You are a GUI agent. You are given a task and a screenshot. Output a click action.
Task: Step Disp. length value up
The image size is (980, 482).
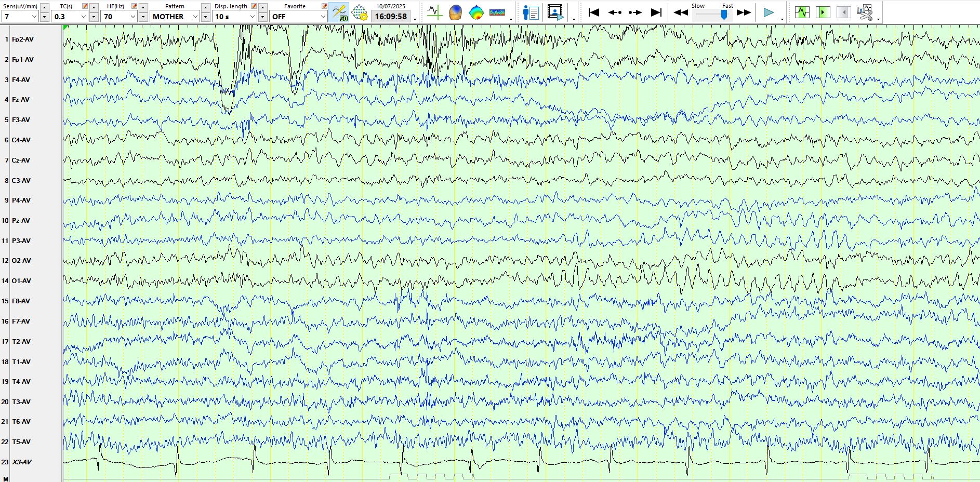[x=262, y=7]
